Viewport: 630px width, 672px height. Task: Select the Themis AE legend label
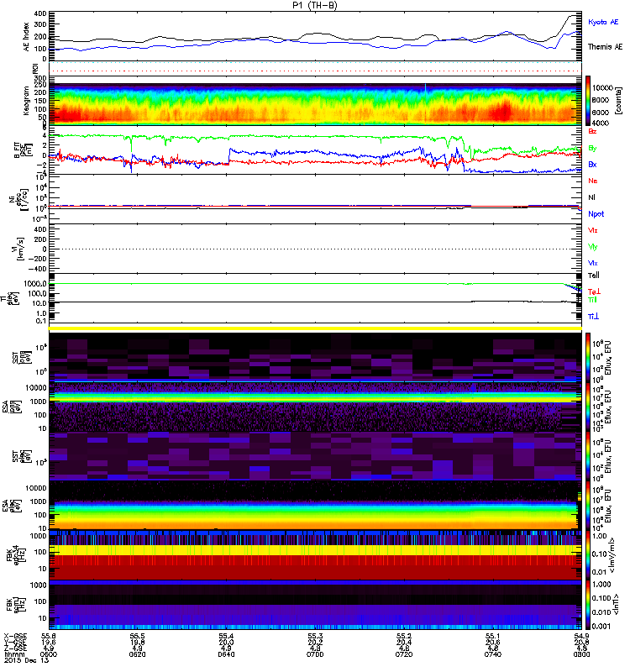(605, 47)
